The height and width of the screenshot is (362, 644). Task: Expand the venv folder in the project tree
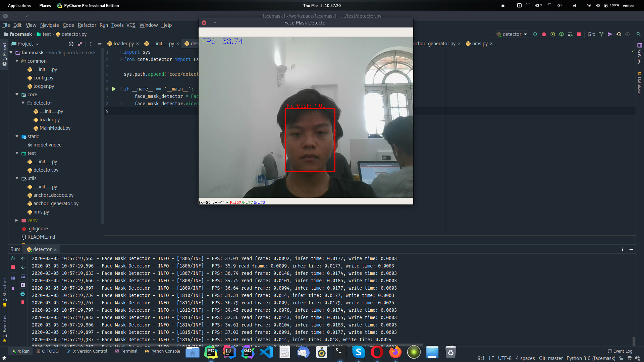pyautogui.click(x=17, y=220)
